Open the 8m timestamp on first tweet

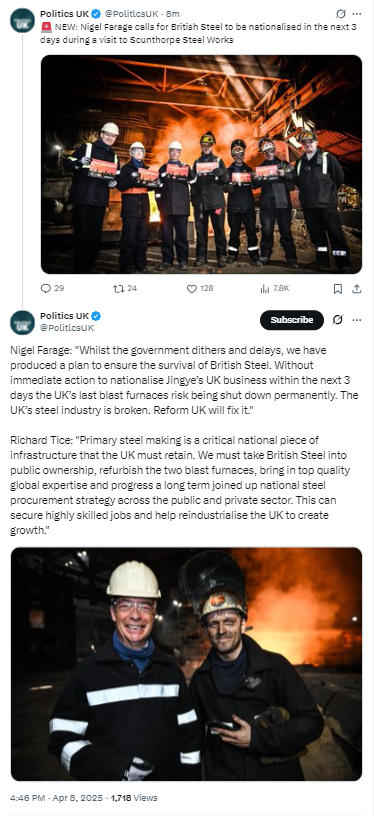click(x=172, y=14)
